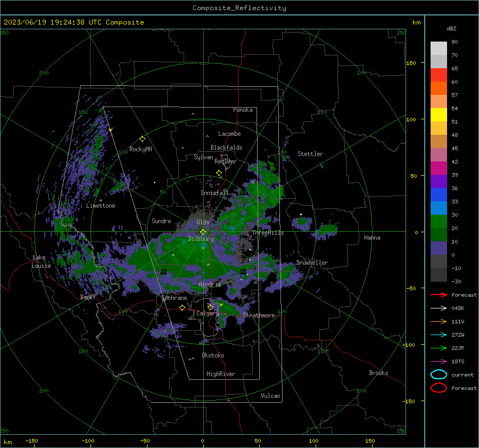
Task: Click the green 22JP arrow legend icon
Action: 439,348
